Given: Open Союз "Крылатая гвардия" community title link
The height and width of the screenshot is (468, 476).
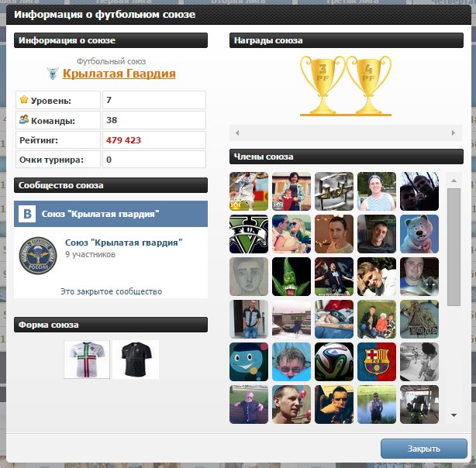Looking at the screenshot, I should [x=124, y=243].
